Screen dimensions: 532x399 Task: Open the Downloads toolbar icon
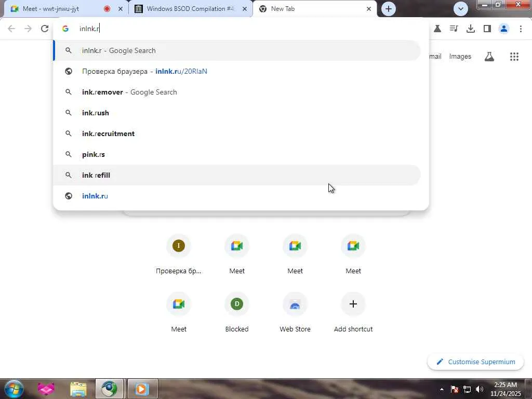coord(471,29)
